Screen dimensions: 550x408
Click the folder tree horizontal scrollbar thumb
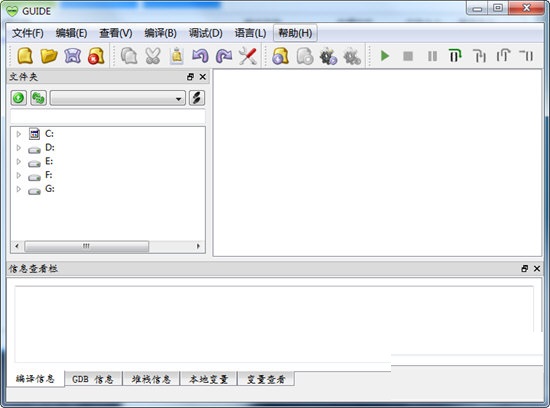click(x=86, y=246)
